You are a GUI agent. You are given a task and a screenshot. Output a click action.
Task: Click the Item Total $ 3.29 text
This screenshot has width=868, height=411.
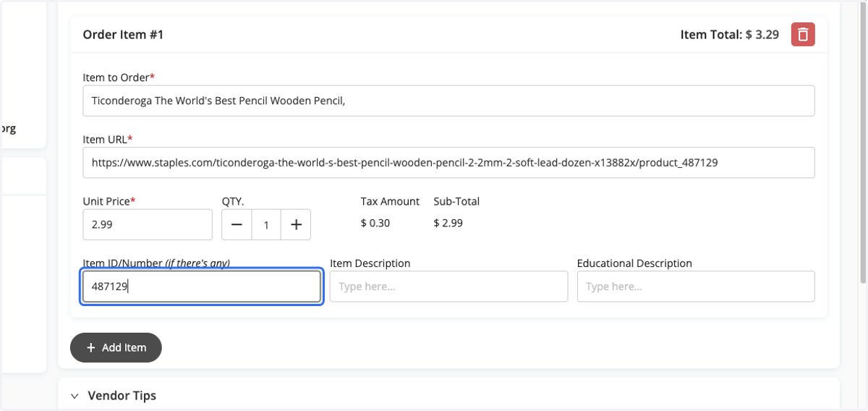coord(729,34)
